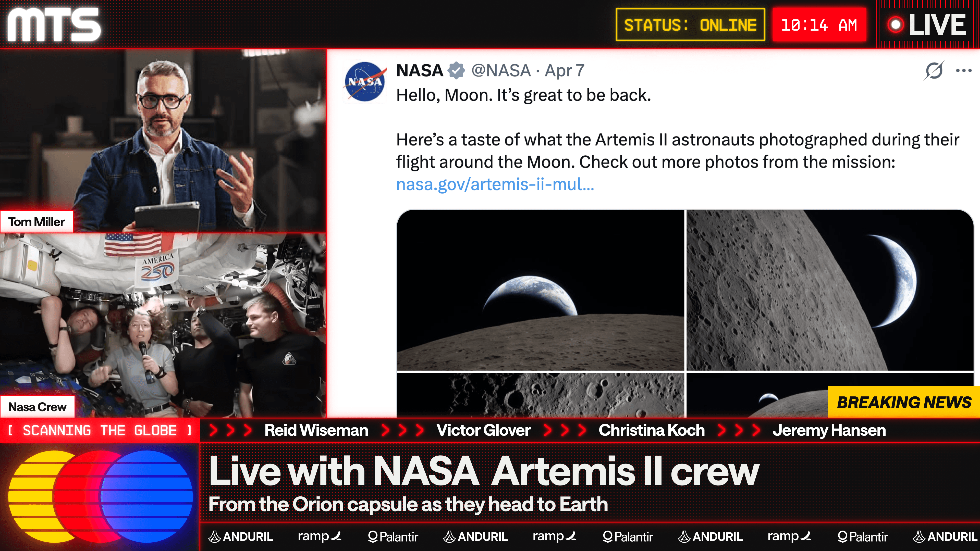Image resolution: width=980 pixels, height=551 pixels.
Task: Click the Hello, Moon tweet text line
Action: (523, 95)
